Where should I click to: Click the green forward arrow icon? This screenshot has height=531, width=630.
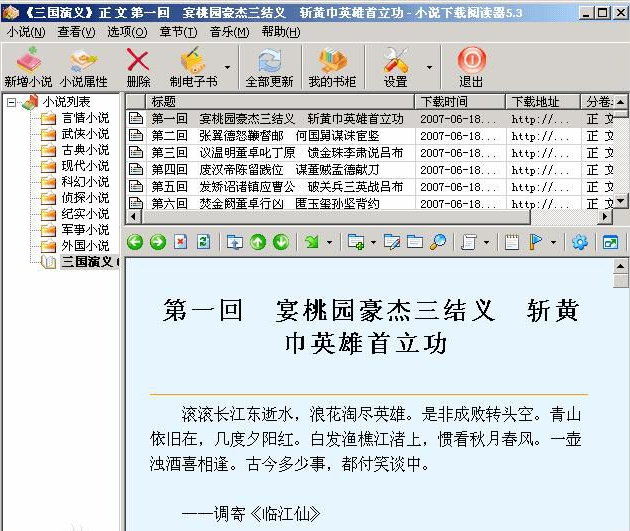pos(158,242)
